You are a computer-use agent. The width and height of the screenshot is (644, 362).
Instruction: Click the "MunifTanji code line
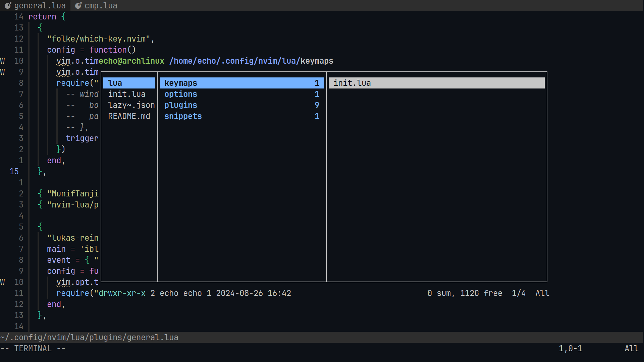coord(68,194)
